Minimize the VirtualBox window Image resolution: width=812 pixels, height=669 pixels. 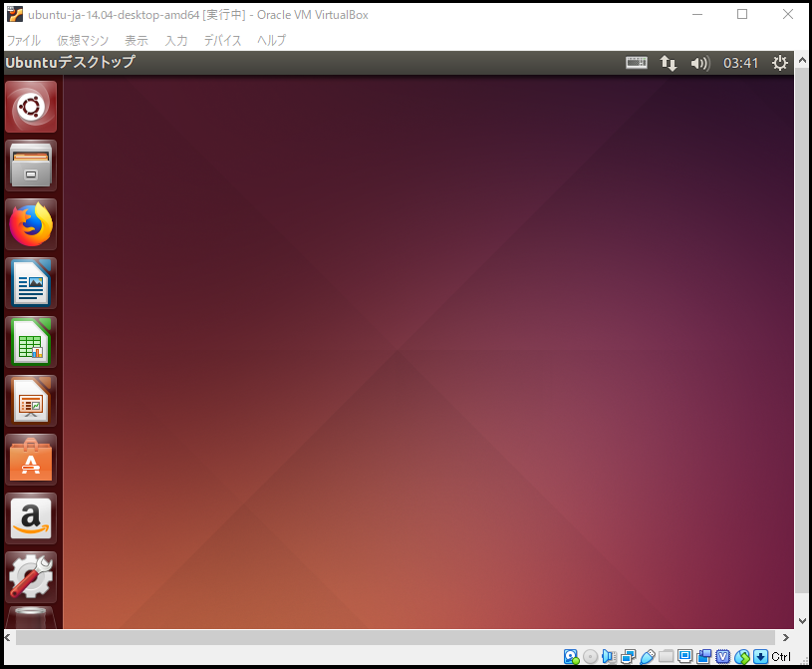697,14
